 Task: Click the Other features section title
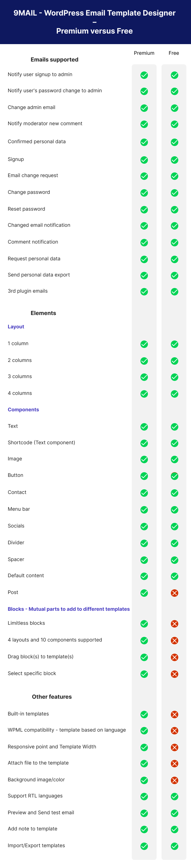52,697
